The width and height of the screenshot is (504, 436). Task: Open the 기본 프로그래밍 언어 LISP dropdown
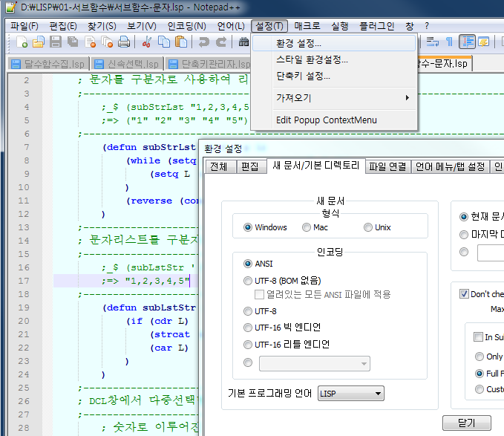pyautogui.click(x=350, y=394)
